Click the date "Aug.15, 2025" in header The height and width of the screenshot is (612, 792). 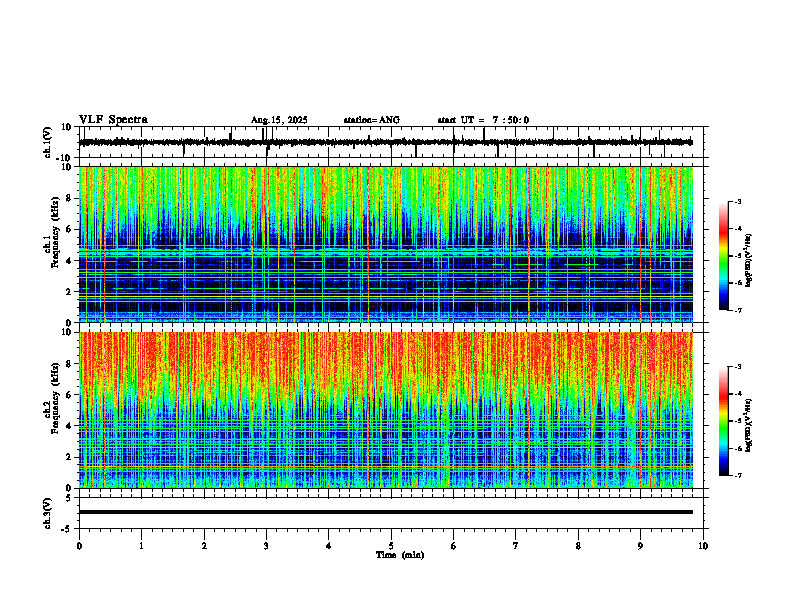[279, 120]
